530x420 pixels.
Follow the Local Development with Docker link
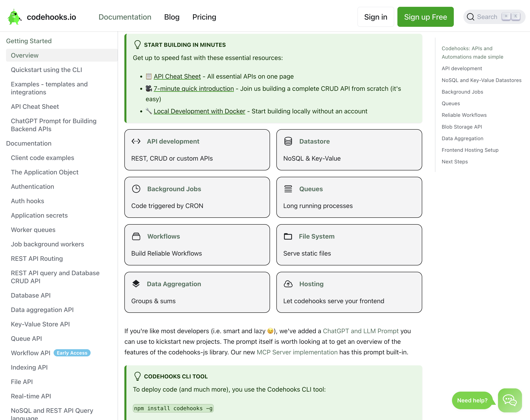coord(199,111)
